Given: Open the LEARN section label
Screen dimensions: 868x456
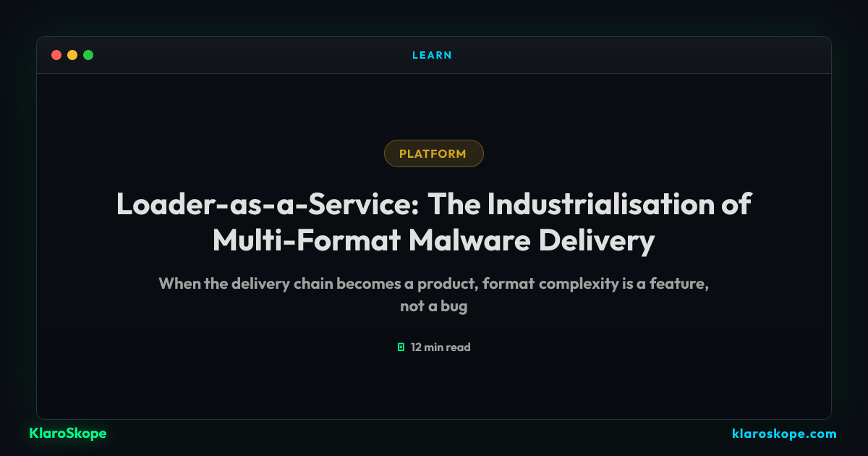Looking at the screenshot, I should coord(432,55).
